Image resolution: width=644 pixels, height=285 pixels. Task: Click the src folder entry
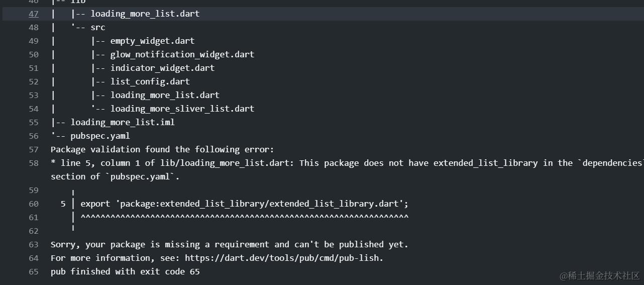[x=97, y=27]
